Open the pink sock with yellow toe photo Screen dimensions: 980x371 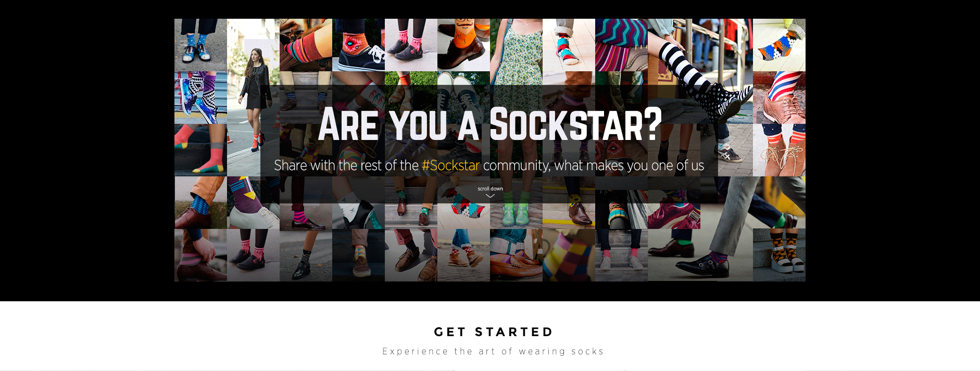pyautogui.click(x=200, y=150)
